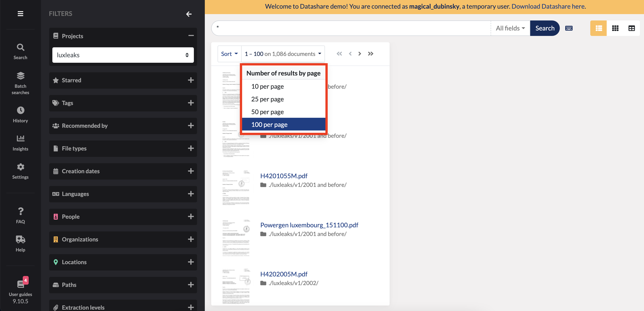
Task: Open Batch searches in the sidebar
Action: pos(20,83)
